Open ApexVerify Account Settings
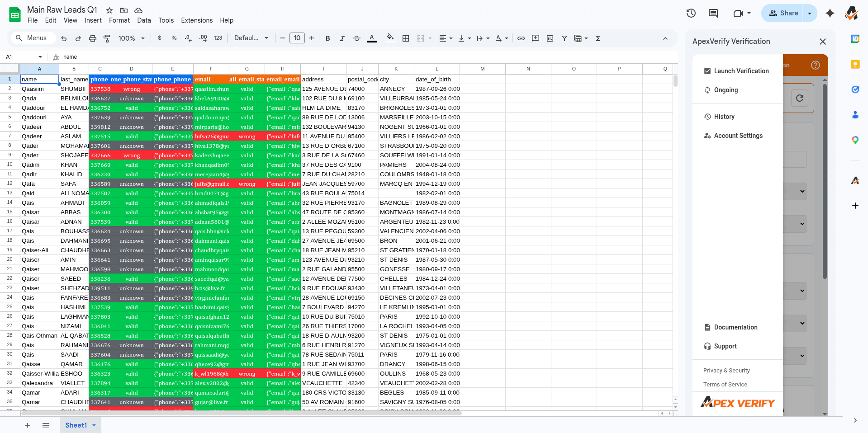Screen dimensions: 868x433 coord(738,136)
